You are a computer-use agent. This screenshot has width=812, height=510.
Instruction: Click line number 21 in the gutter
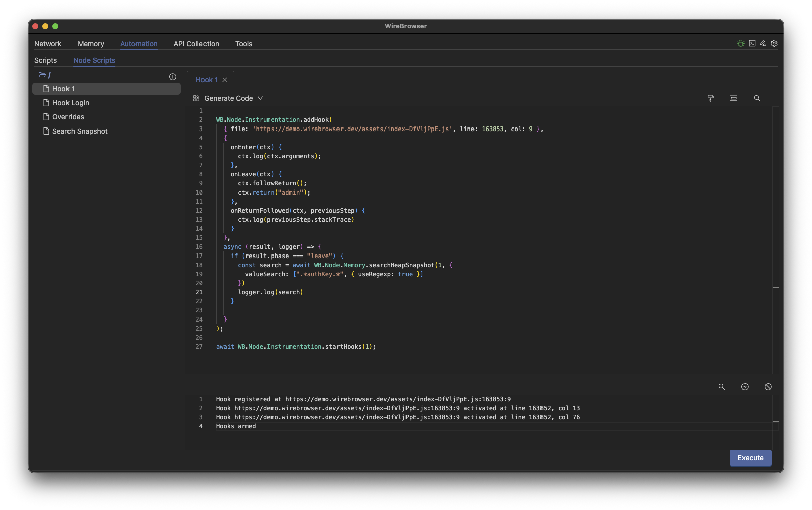click(199, 292)
